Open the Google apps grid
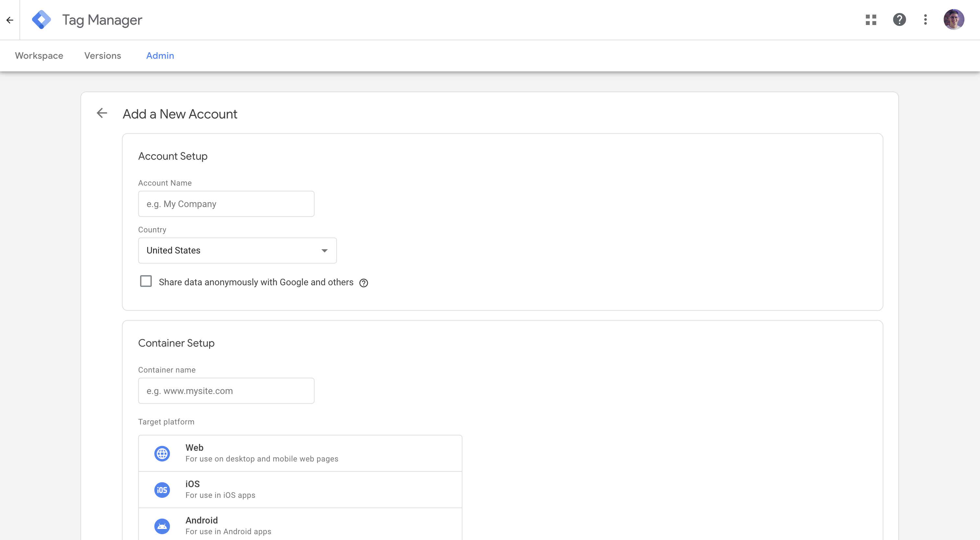Image resolution: width=980 pixels, height=540 pixels. pos(871,20)
